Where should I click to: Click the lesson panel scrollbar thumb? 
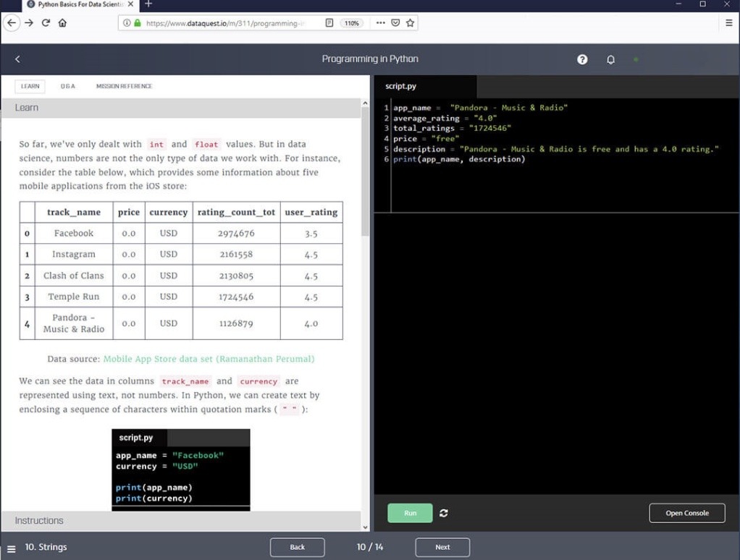click(x=365, y=171)
